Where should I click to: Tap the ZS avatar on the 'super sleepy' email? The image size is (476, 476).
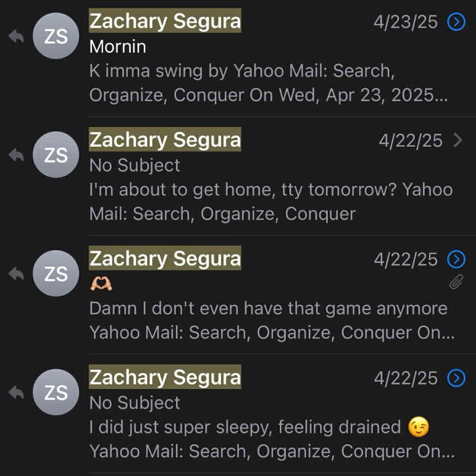[x=56, y=392]
